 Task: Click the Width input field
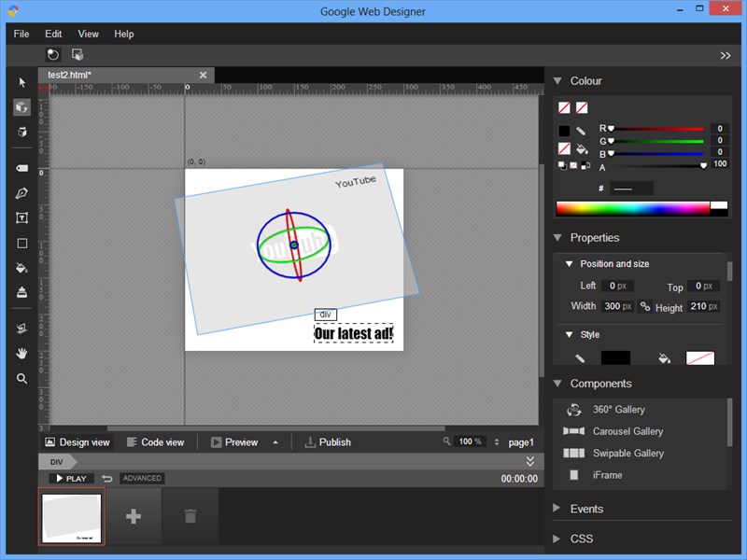pos(617,306)
